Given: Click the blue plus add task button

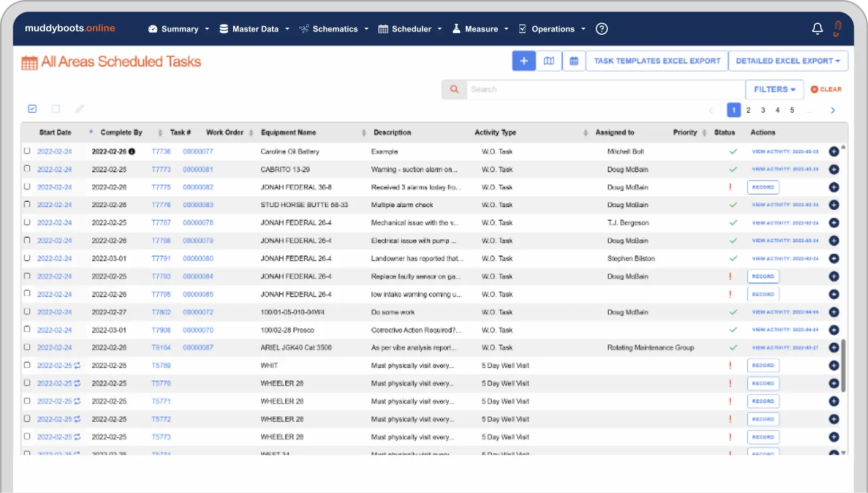Looking at the screenshot, I should (x=524, y=61).
